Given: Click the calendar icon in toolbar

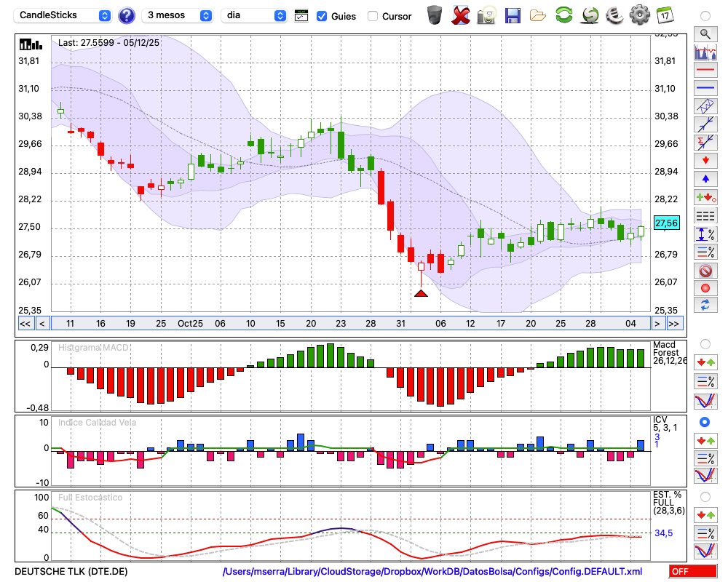Looking at the screenshot, I should (x=665, y=15).
